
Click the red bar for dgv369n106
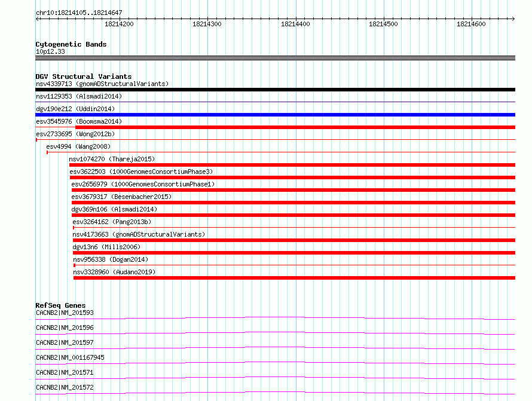coord(293,215)
